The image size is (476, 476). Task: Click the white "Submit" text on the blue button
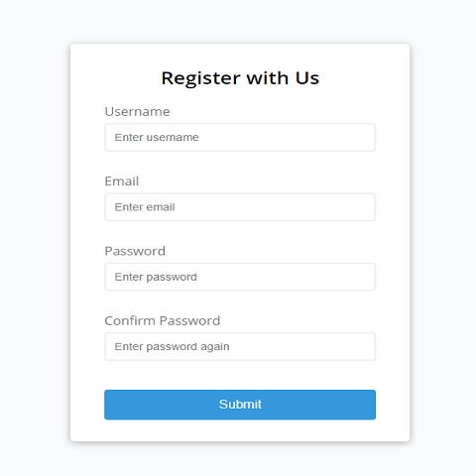tap(240, 405)
